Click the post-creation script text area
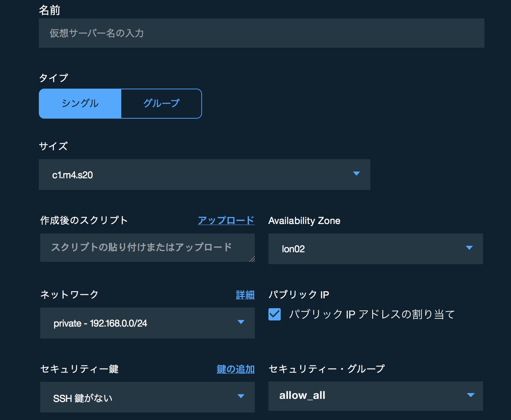 click(x=147, y=247)
